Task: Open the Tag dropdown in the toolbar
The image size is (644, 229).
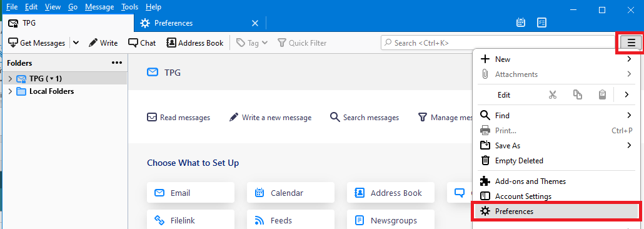Action: 252,43
